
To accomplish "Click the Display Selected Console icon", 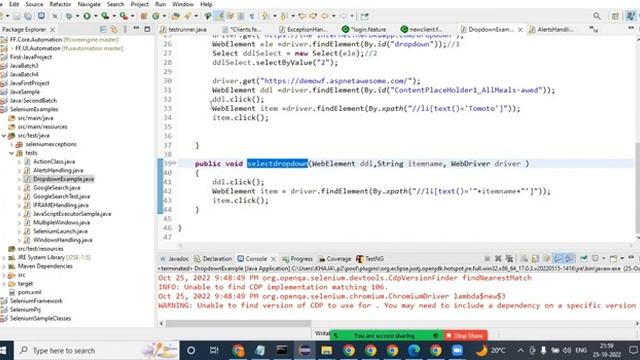I will tap(596, 258).
